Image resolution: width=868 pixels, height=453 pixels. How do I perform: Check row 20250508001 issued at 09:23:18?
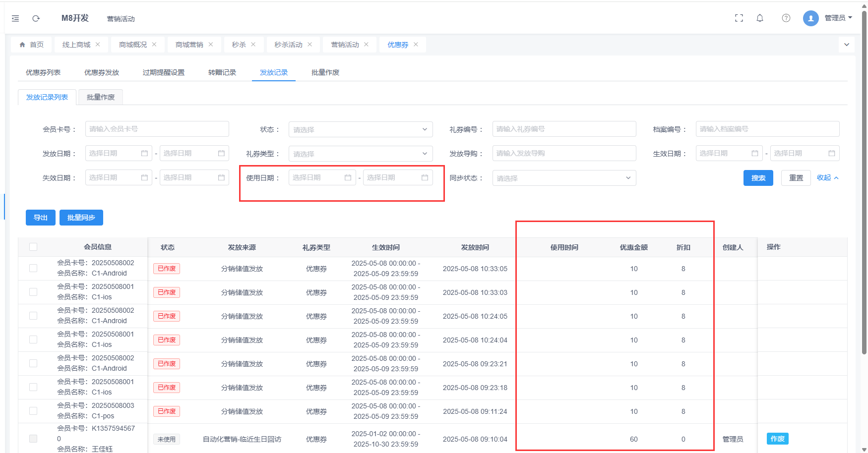pos(33,387)
